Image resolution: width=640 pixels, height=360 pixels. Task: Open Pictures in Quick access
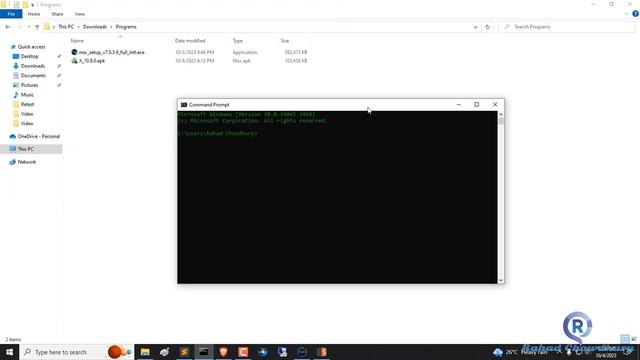coord(29,85)
